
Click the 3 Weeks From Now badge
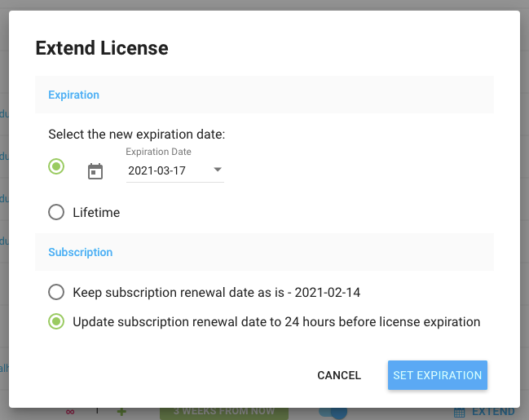pos(224,412)
